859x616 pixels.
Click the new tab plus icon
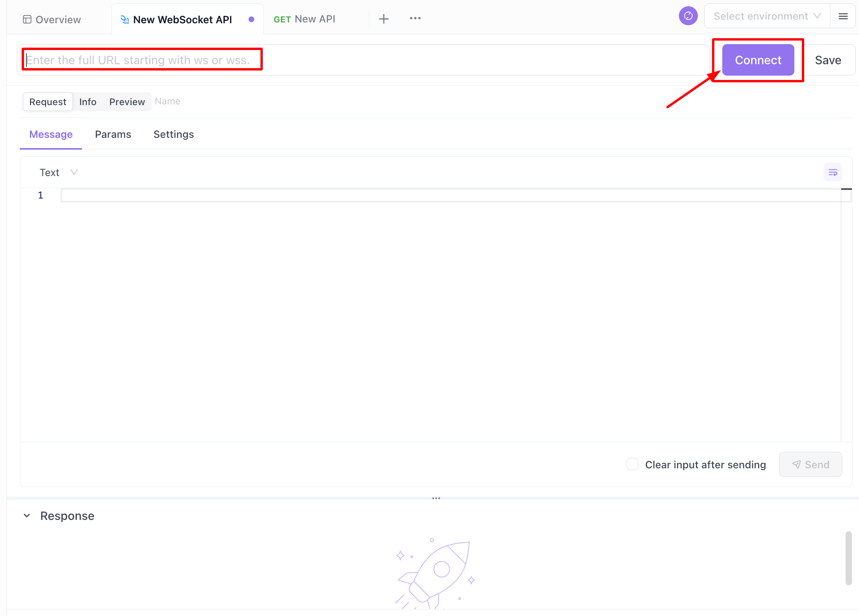(x=383, y=19)
